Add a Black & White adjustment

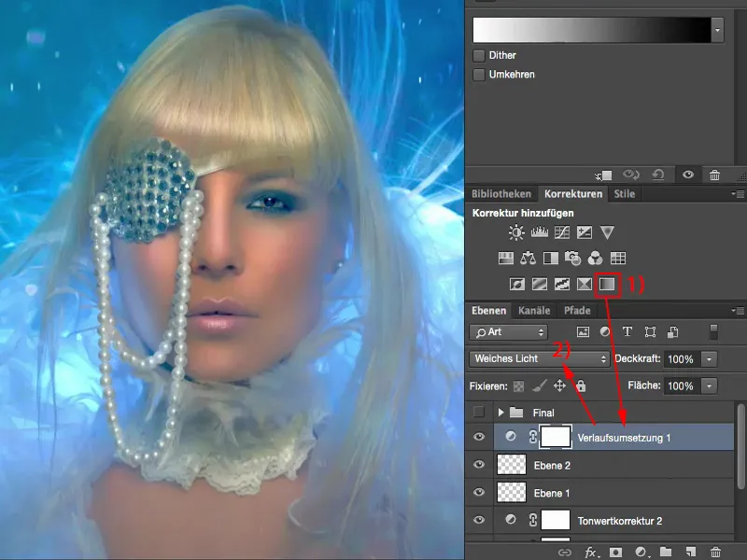point(551,259)
